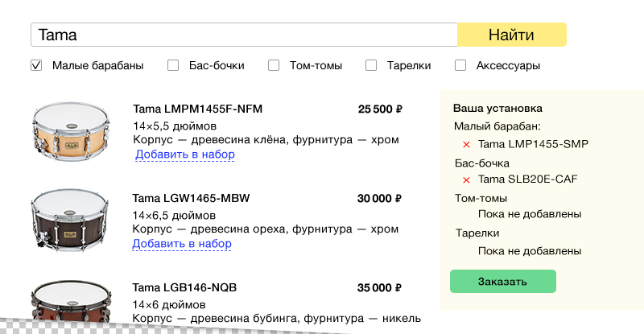The height and width of the screenshot is (334, 644).
Task: Add Tama LMPM1455F-NFM via Добавить в набор
Action: click(184, 155)
